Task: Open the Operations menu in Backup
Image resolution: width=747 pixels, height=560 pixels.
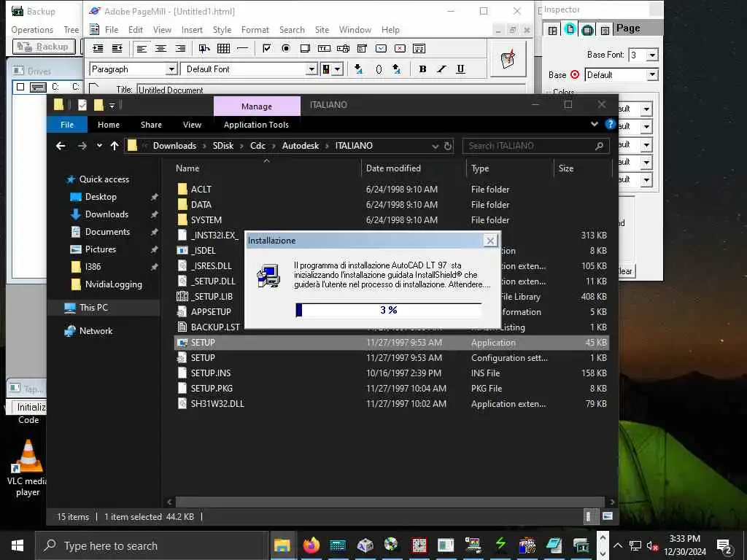Action: 32,29
